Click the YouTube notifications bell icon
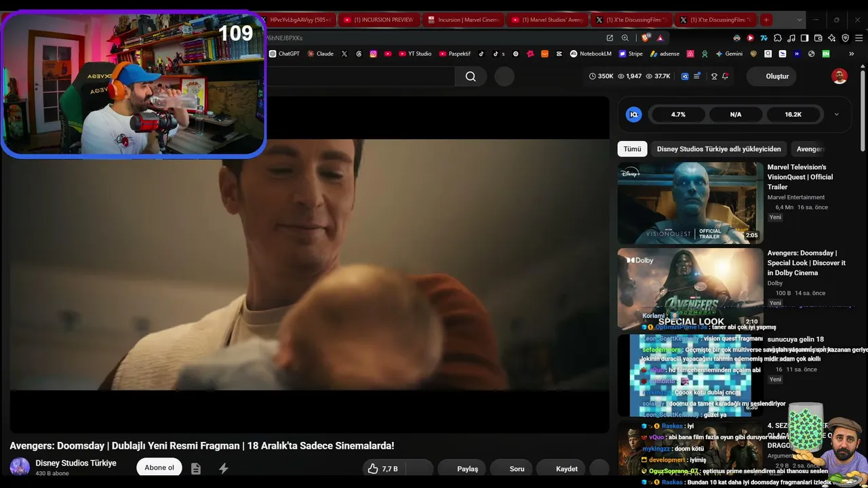Image resolution: width=868 pixels, height=488 pixels. click(725, 77)
